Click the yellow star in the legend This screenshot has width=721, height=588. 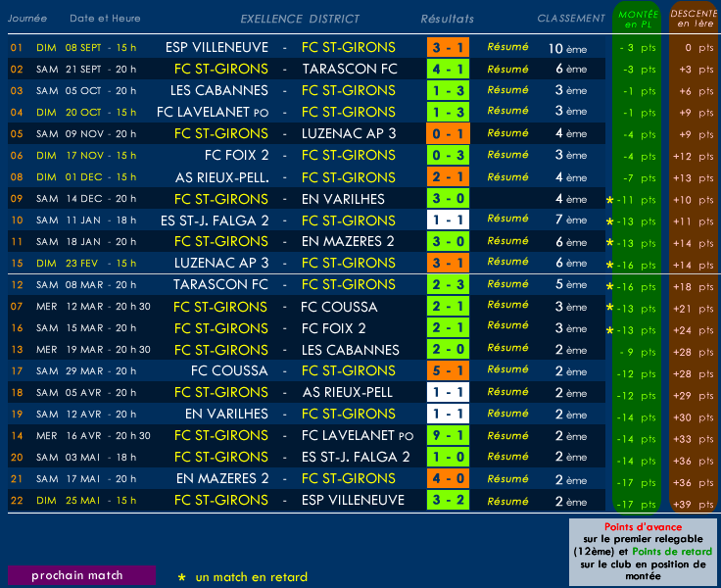pos(181,577)
